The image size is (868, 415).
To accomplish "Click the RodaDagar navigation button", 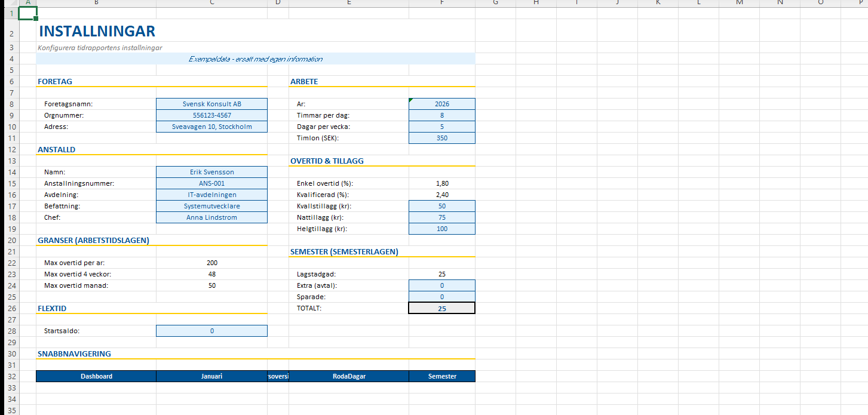I will (349, 376).
